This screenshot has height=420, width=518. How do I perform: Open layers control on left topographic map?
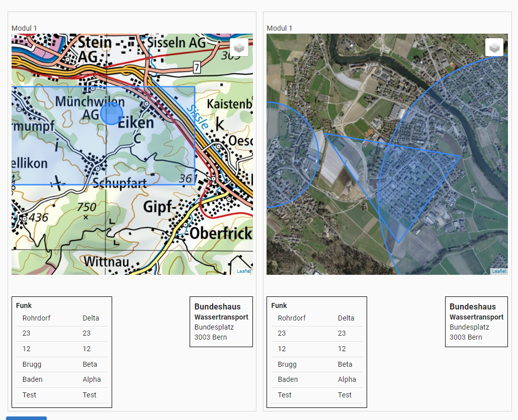pyautogui.click(x=239, y=48)
